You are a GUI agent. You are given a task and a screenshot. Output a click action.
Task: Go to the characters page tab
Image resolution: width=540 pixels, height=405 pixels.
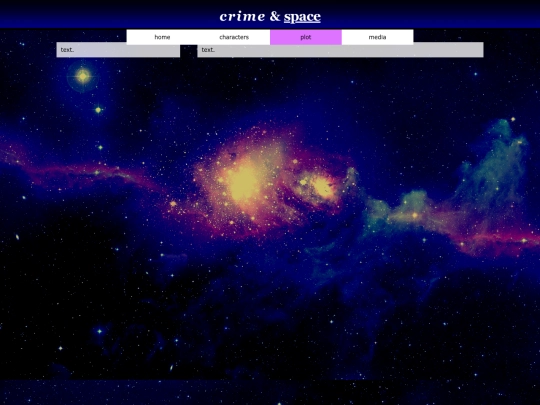click(x=234, y=37)
